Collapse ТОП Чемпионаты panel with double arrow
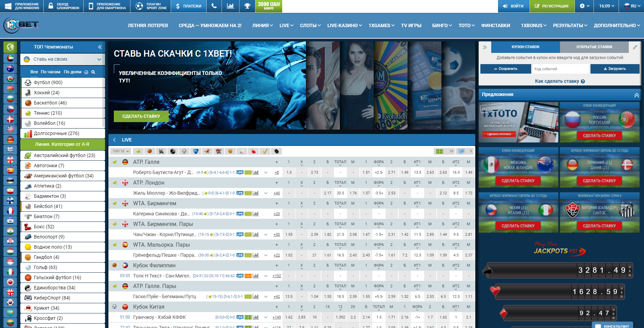The image size is (644, 328). coord(100,47)
